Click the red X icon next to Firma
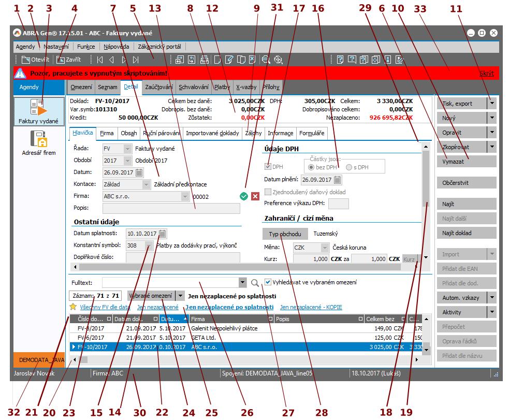509x420 pixels. [x=255, y=196]
